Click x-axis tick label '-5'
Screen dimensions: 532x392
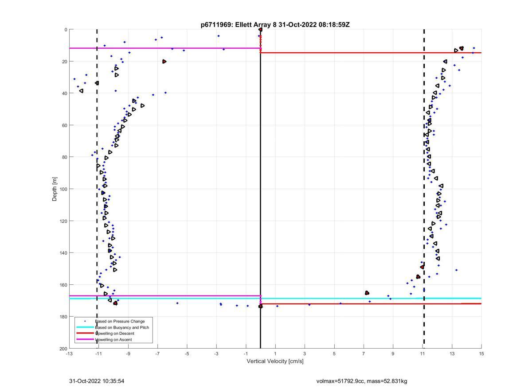pos(187,353)
